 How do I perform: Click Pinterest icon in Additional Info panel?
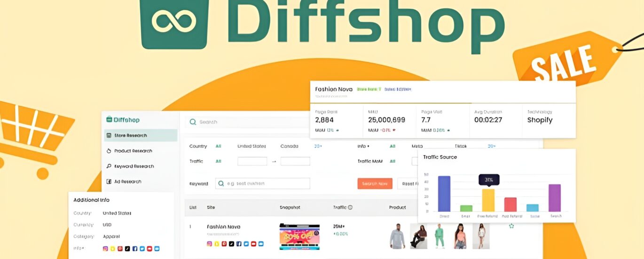[x=120, y=248]
